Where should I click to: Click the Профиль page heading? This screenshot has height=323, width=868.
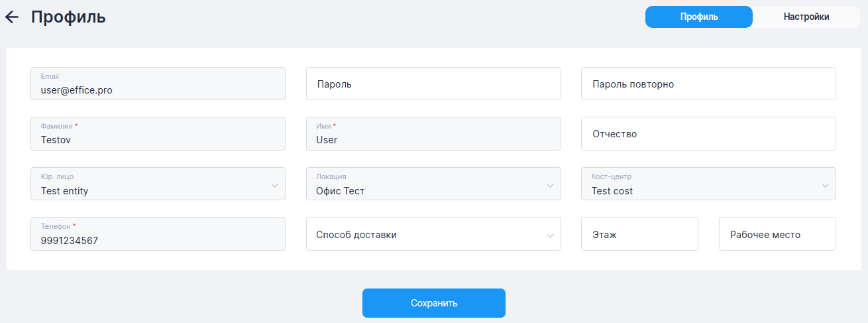[x=68, y=17]
